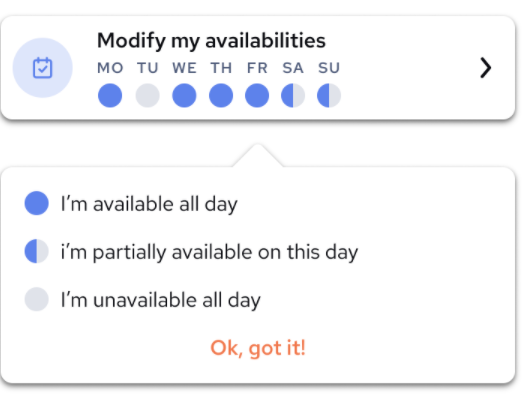Image resolution: width=522 pixels, height=396 pixels.
Task: Click "I'm available all day" text
Action: coord(149,204)
